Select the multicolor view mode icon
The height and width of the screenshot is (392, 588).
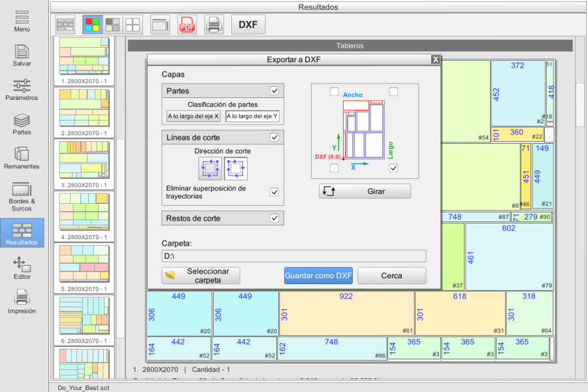tap(92, 25)
